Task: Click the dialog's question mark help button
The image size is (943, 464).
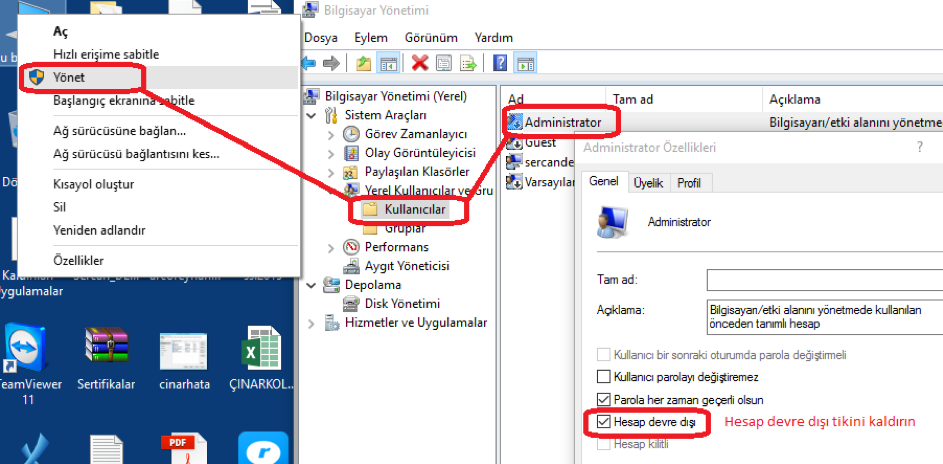Action: click(x=920, y=147)
